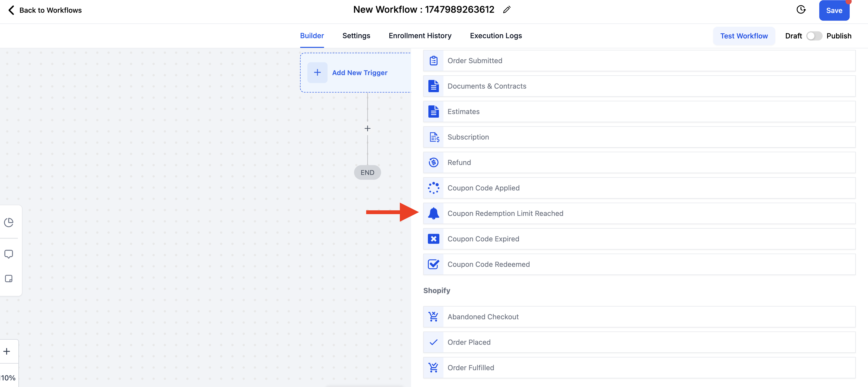
Task: Click the sticky note icon in left sidebar
Action: click(9, 279)
